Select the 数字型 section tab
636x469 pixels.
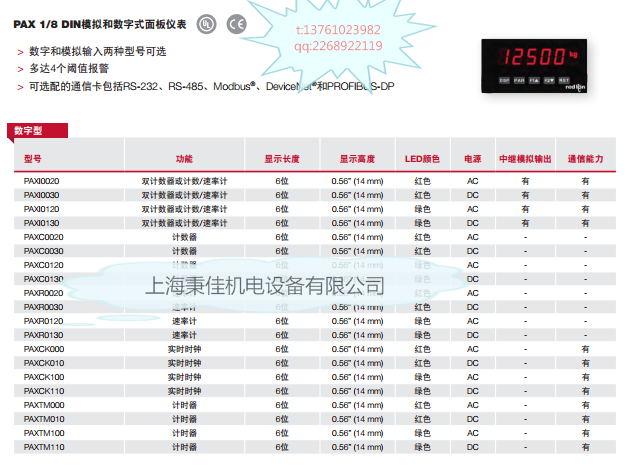[37, 131]
